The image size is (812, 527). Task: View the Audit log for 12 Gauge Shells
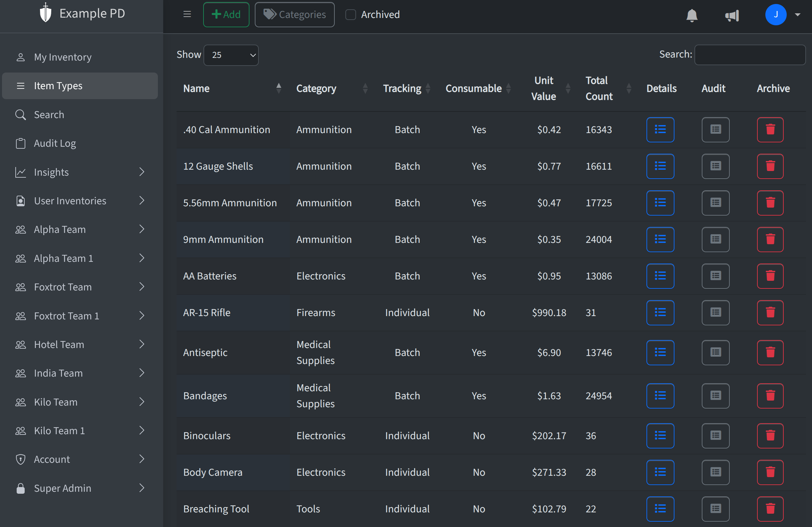715,166
